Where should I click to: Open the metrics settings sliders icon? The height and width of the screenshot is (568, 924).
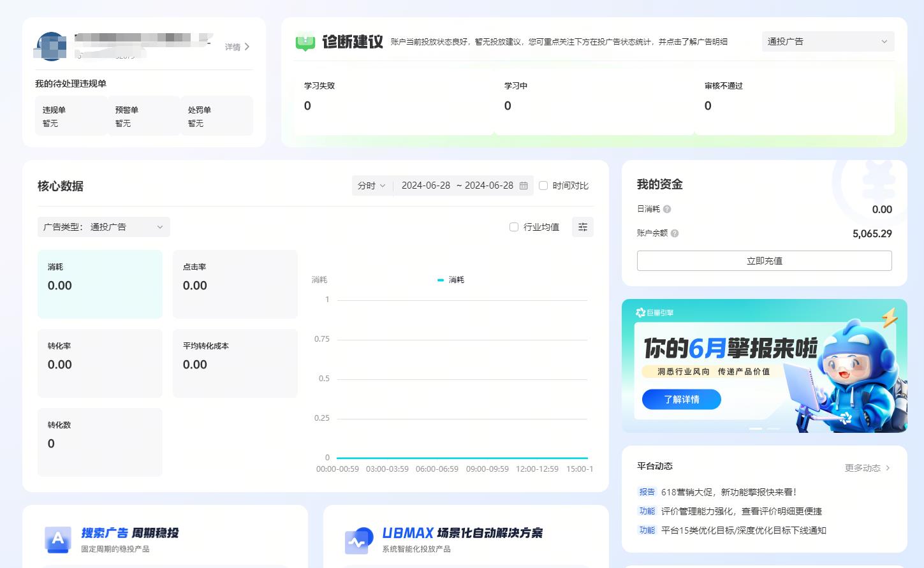(583, 227)
